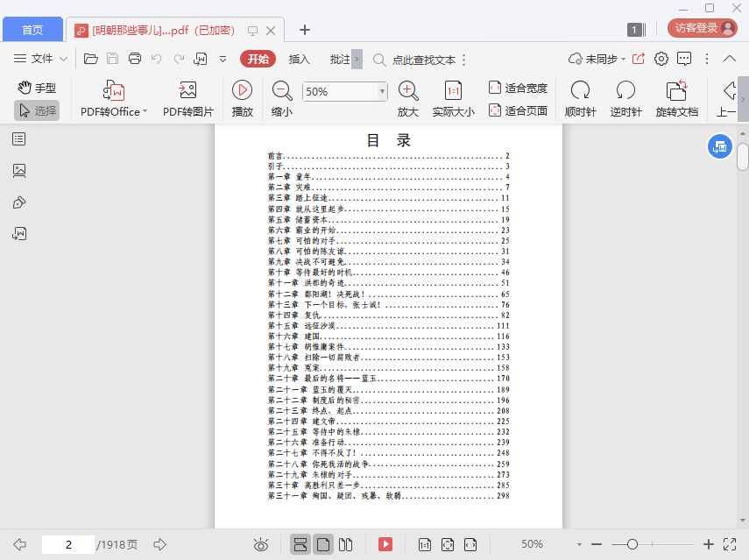Image resolution: width=749 pixels, height=560 pixels.
Task: Choose 适合宽度 fit width
Action: click(x=518, y=88)
